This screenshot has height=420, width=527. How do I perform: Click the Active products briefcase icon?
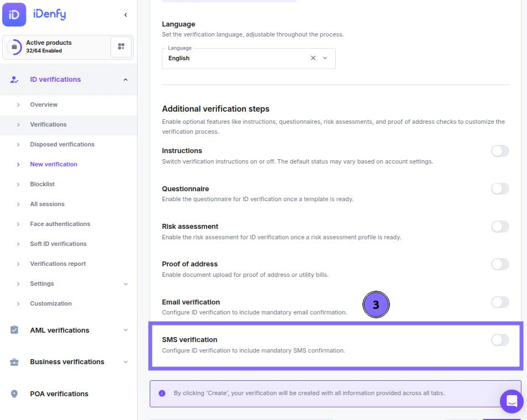click(x=14, y=47)
